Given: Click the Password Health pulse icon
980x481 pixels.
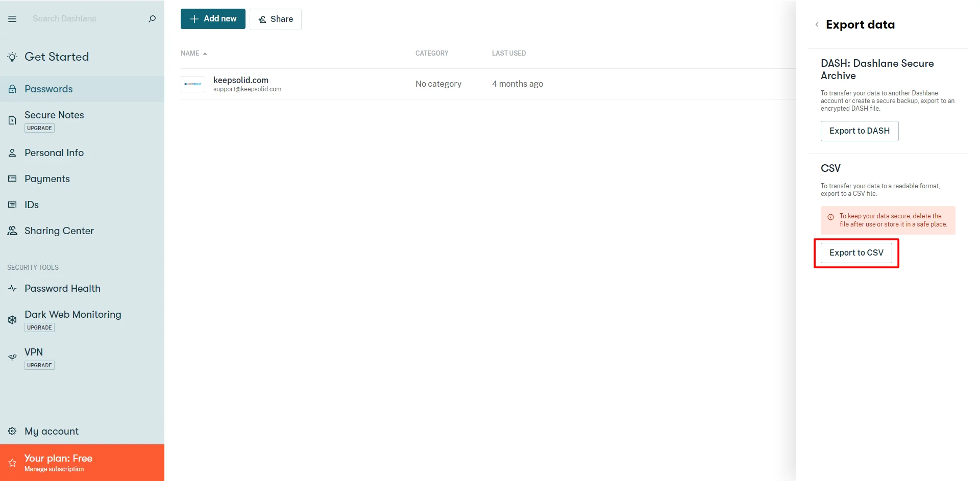Looking at the screenshot, I should (x=12, y=289).
